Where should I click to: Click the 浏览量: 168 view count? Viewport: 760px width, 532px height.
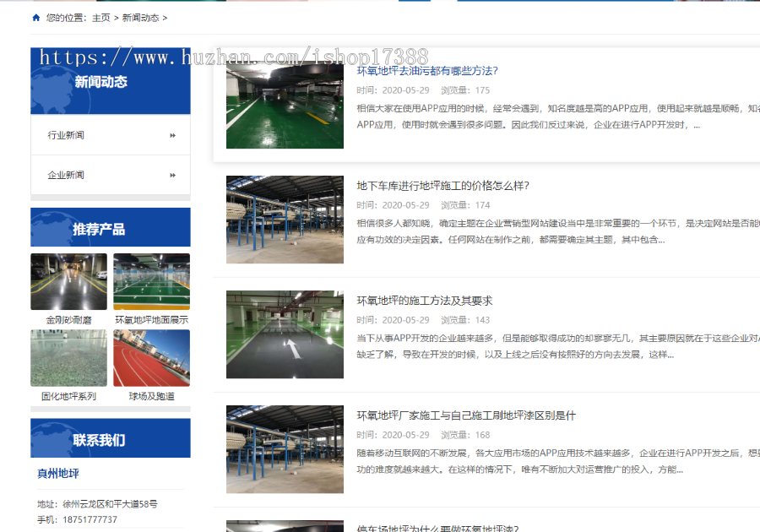(465, 435)
